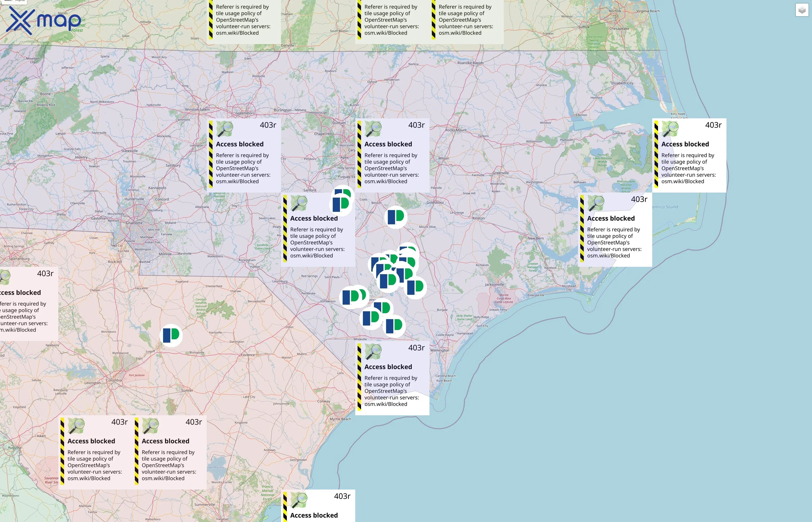Select the easternmost cluster marker nearest Burgaw
This screenshot has height=522, width=812.
click(x=415, y=287)
